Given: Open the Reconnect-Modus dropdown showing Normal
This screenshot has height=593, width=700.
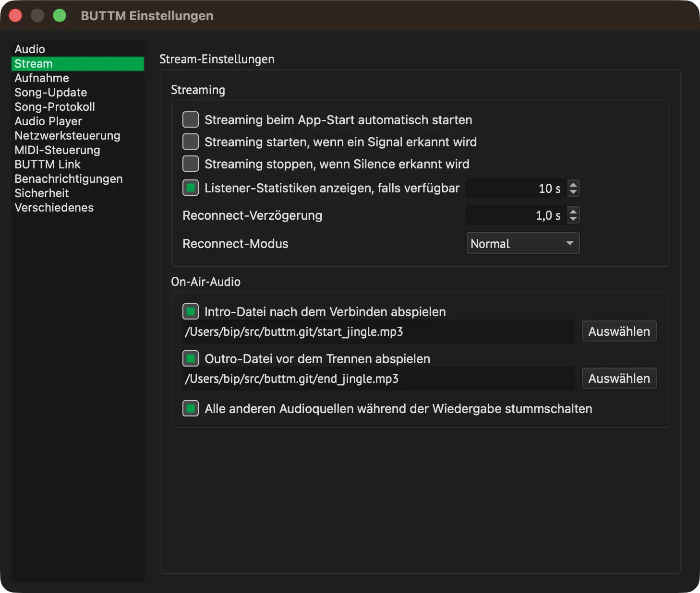Looking at the screenshot, I should coord(523,243).
